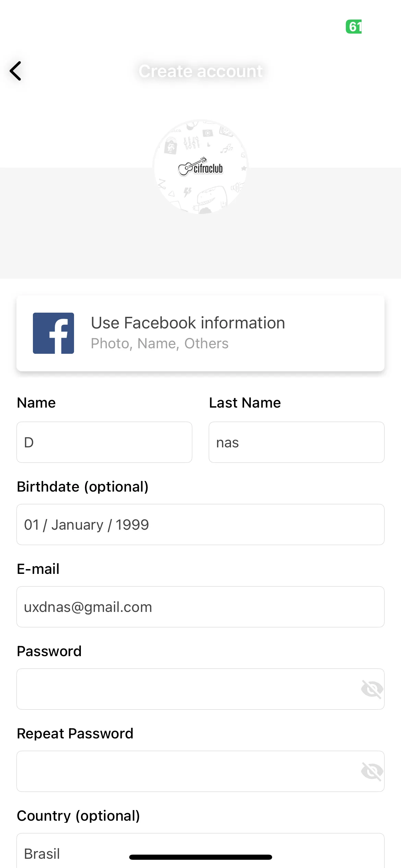Image resolution: width=401 pixels, height=868 pixels.
Task: Open the Birthdate picker field
Action: [x=200, y=525]
